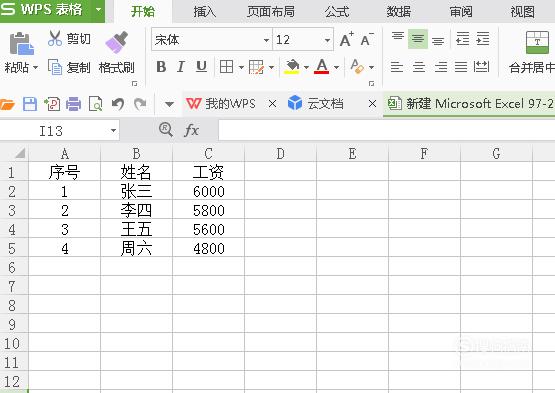Click the increase indent icon
Screen dimensions: 555x393
483,39
